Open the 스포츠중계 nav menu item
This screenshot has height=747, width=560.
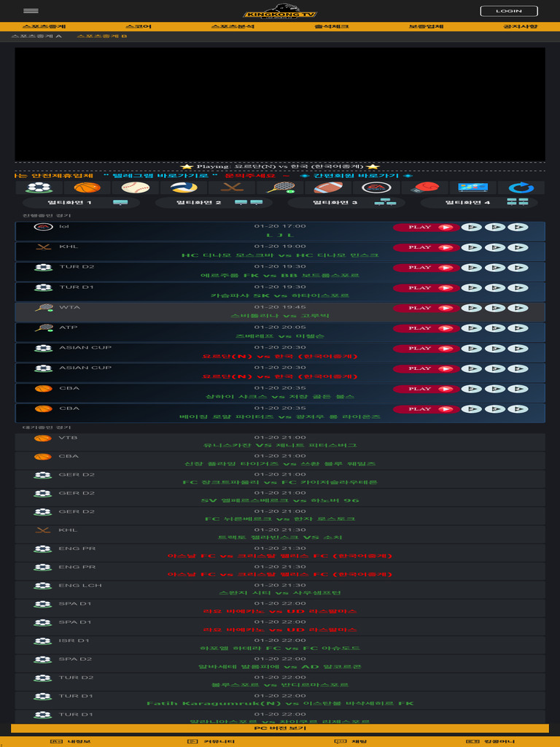click(x=44, y=26)
